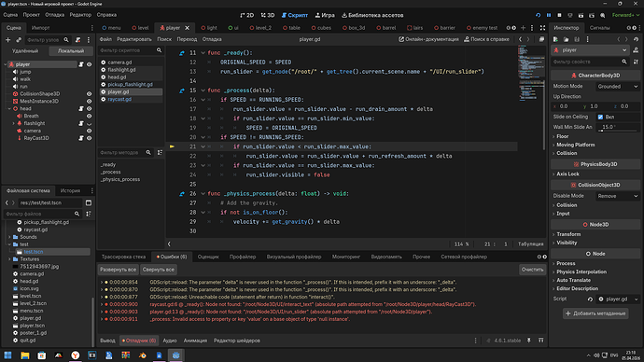Click the search icon in scripts filter

tap(159, 50)
